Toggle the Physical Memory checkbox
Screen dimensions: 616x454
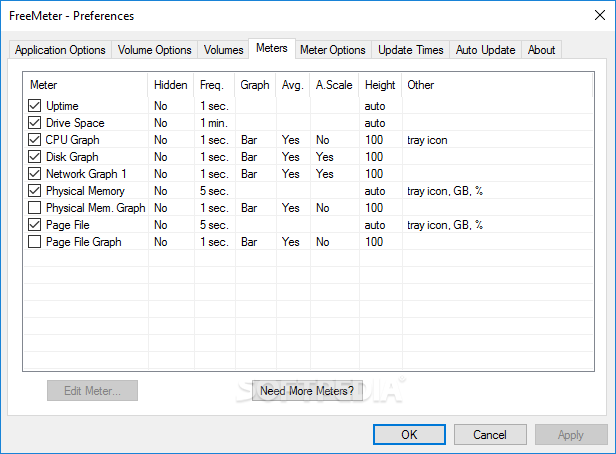(x=35, y=191)
